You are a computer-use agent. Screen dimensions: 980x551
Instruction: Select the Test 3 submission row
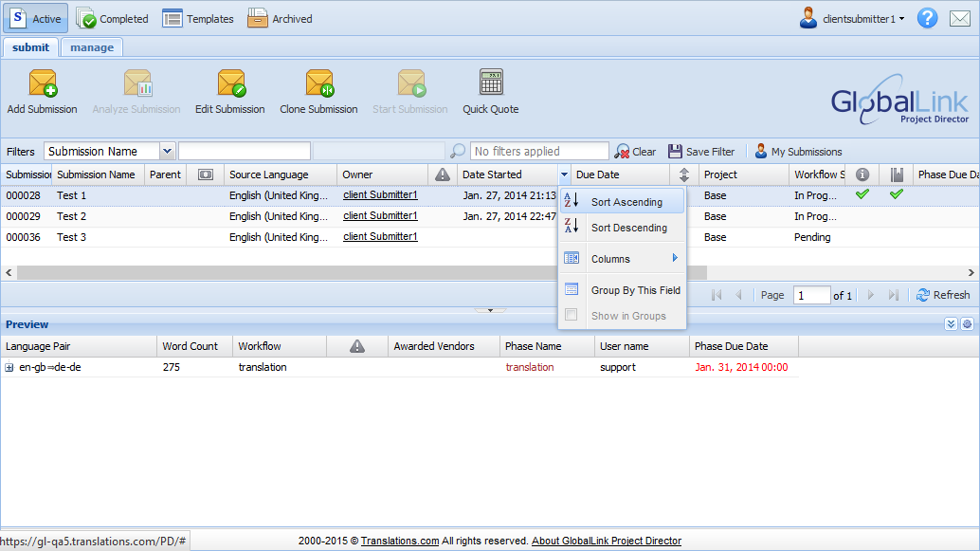pos(490,237)
